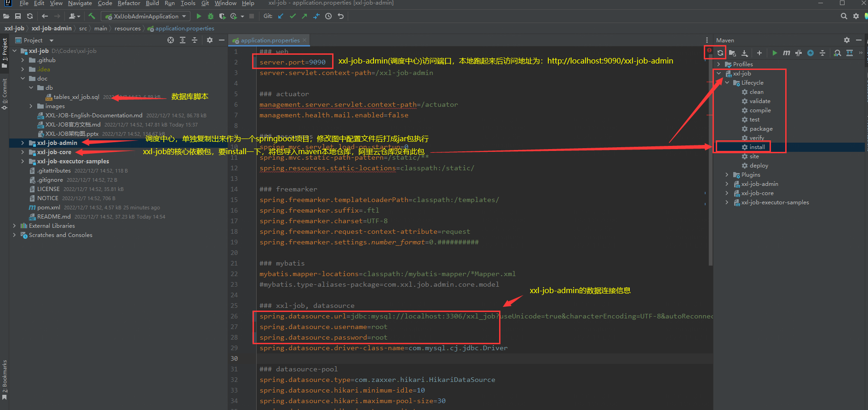
Task: Click the red Maven error indicator icon
Action: coord(709,50)
